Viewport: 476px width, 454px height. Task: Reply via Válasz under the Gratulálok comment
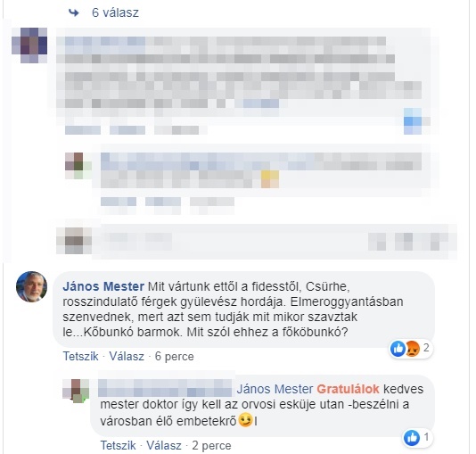pyautogui.click(x=164, y=445)
